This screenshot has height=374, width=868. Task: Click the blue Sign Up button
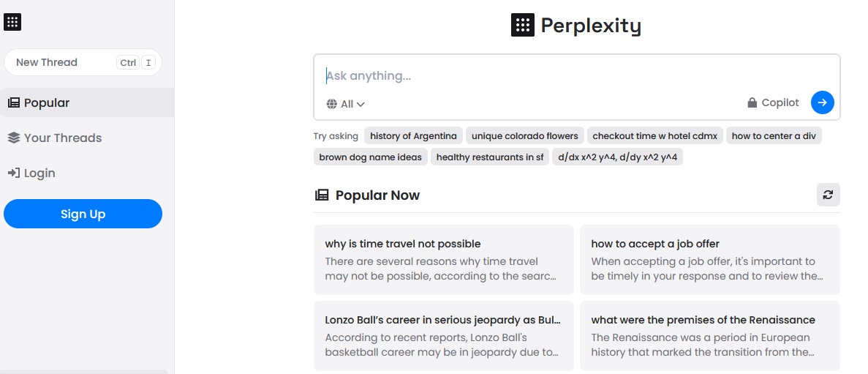click(83, 214)
